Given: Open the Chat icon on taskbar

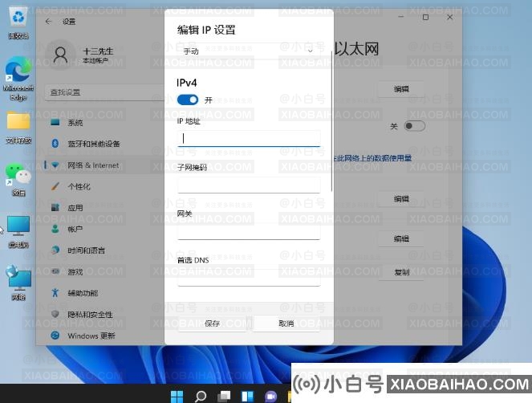Looking at the screenshot, I should (x=270, y=396).
